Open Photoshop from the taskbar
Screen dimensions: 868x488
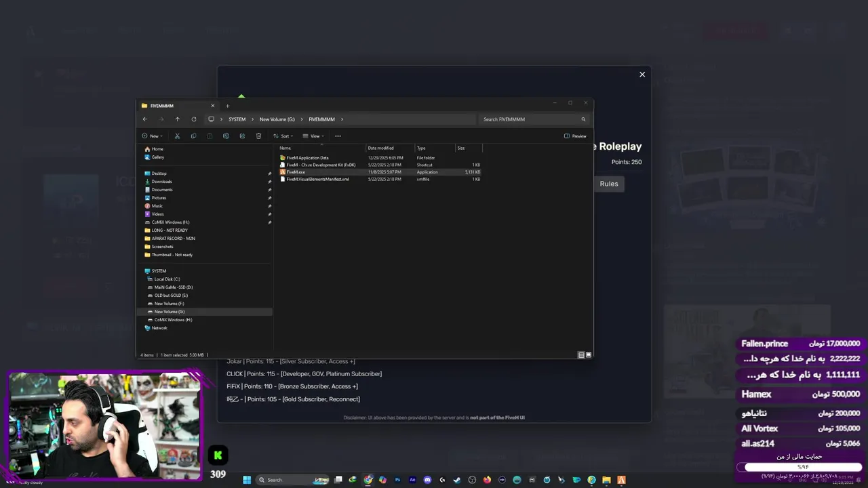click(397, 480)
